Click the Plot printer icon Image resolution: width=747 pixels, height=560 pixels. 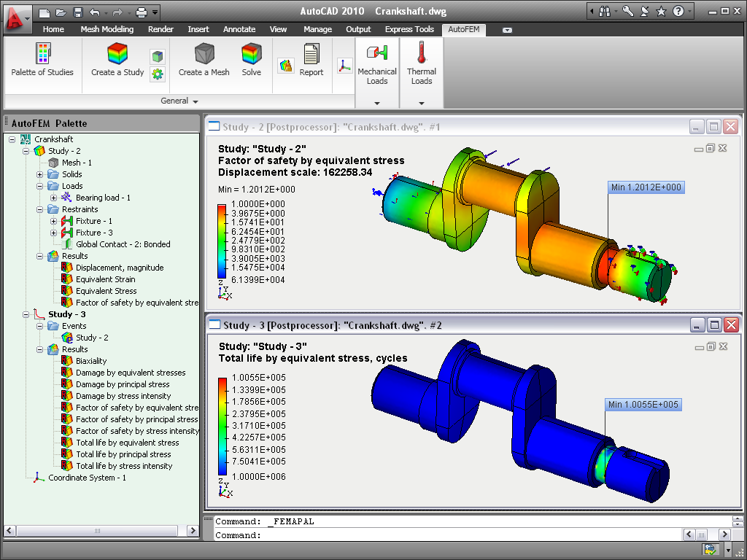(x=142, y=12)
